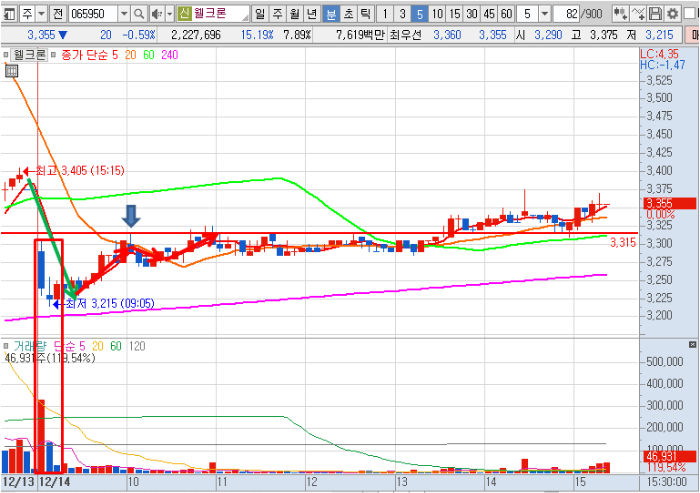Click the red MA 5 legend value
This screenshot has width=700, height=493.
coord(115,55)
